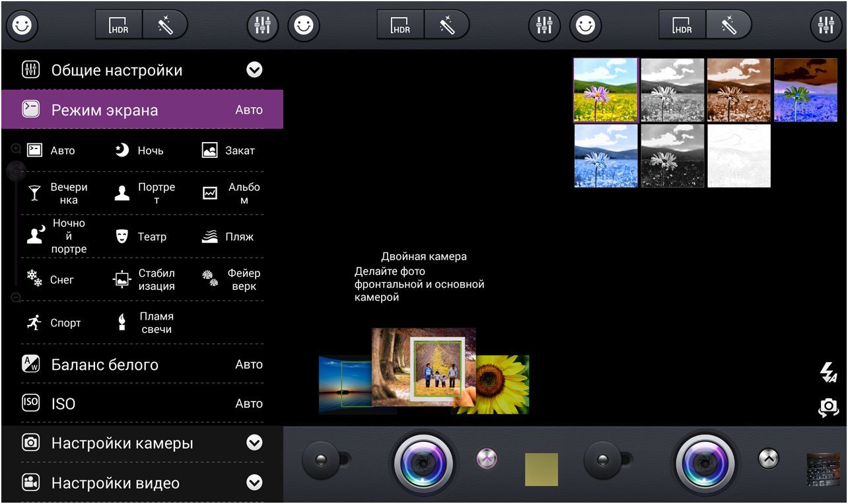
Task: Switch between front and rear camera
Action: tap(828, 408)
